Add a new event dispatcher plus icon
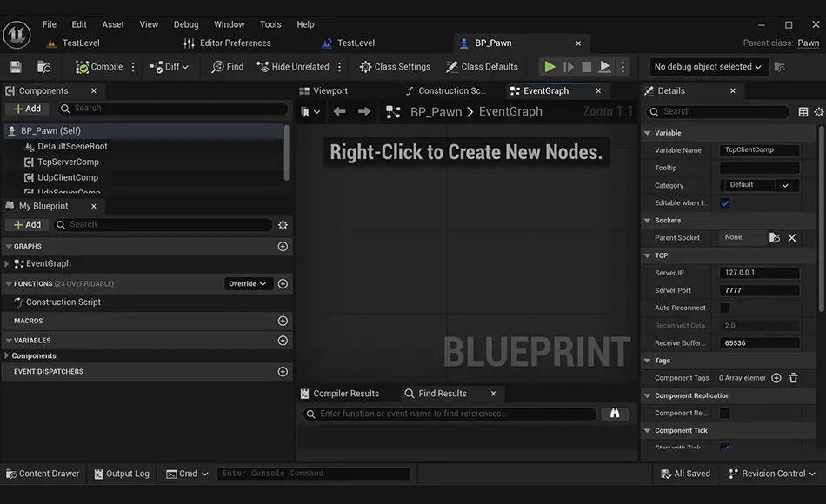 [283, 372]
